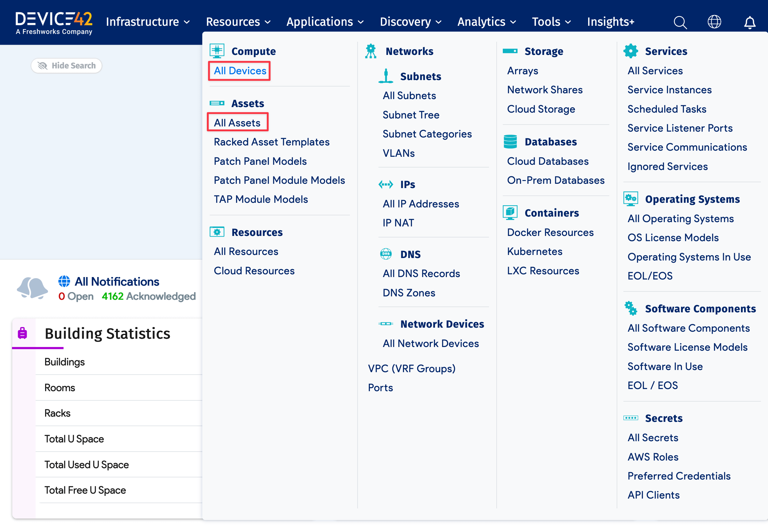The width and height of the screenshot is (768, 532).
Task: Open the globe language icon
Action: click(x=714, y=22)
